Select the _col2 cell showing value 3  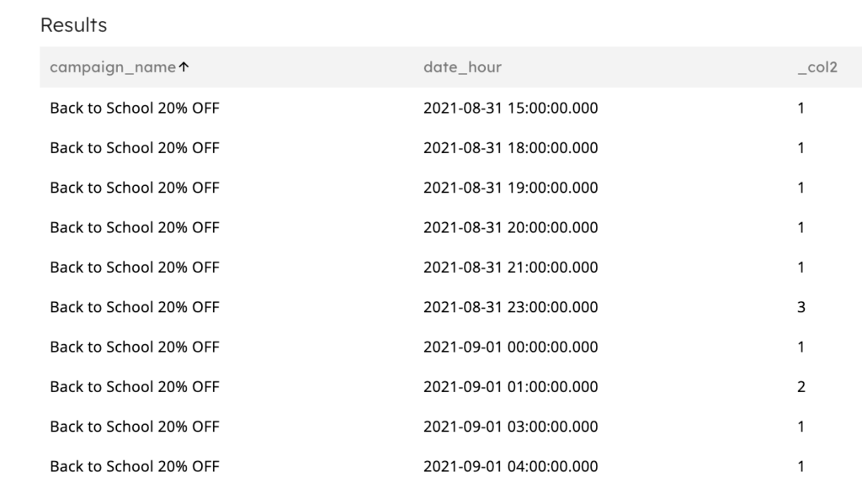(801, 307)
